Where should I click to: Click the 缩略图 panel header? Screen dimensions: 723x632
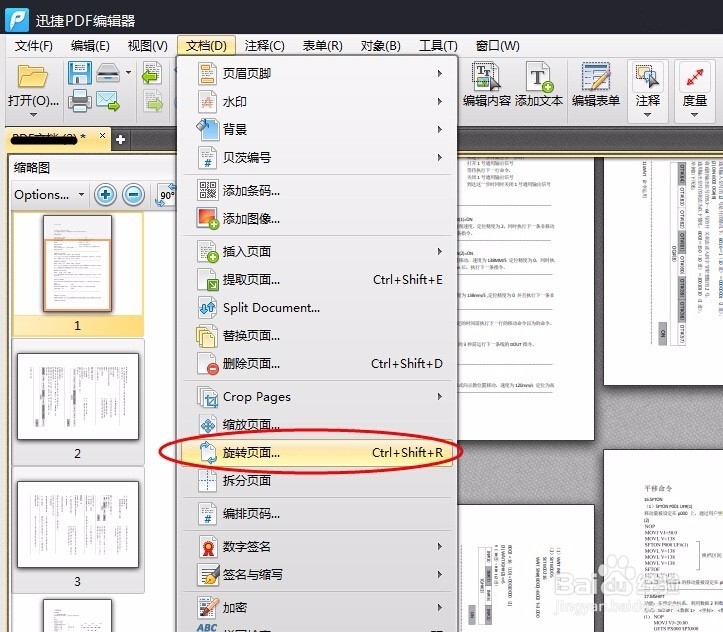(32, 167)
